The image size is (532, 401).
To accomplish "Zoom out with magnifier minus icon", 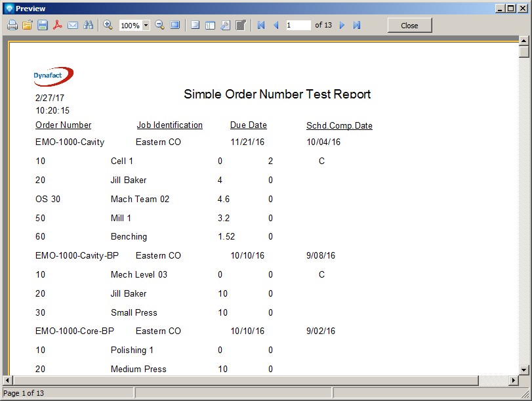I will (159, 25).
